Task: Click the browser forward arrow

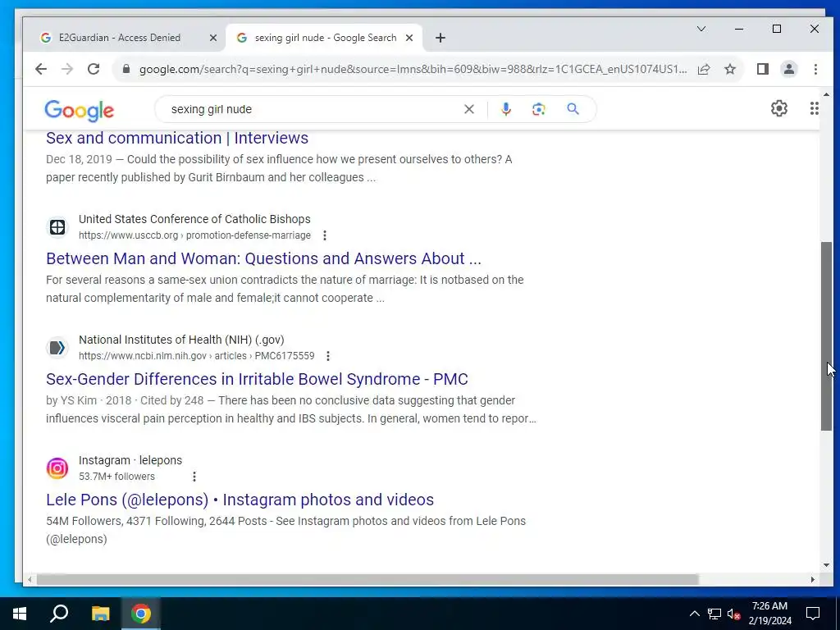Action: pyautogui.click(x=67, y=69)
